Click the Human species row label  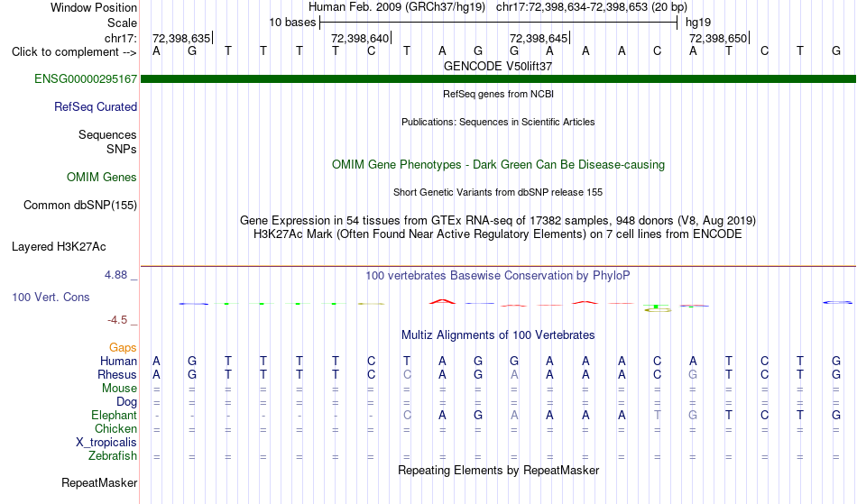(x=118, y=361)
